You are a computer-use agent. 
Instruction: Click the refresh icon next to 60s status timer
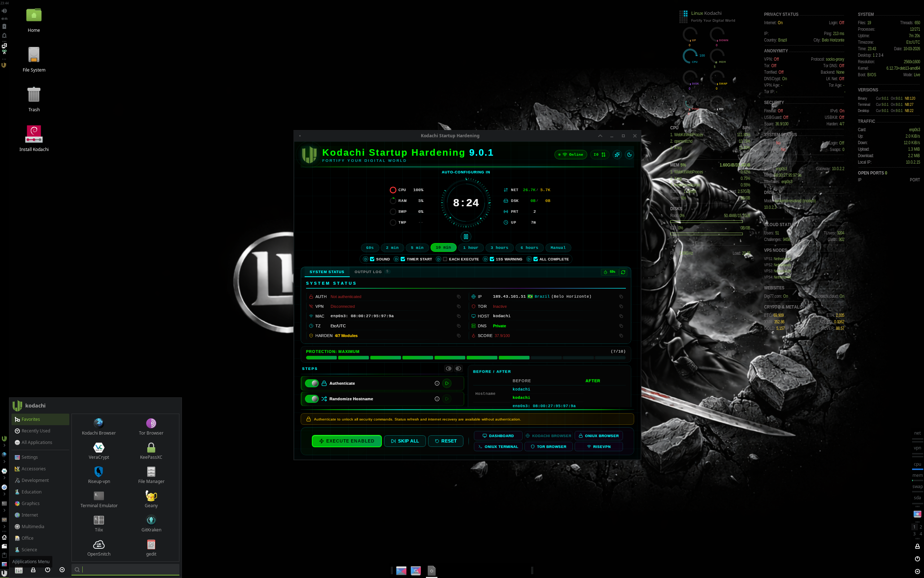[x=623, y=272]
